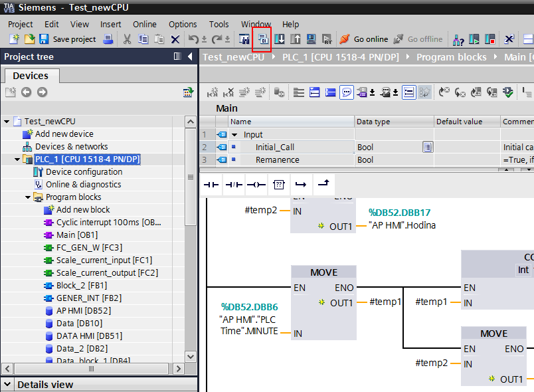This screenshot has width=534, height=392.
Task: Click the Download to device icon
Action: click(280, 39)
